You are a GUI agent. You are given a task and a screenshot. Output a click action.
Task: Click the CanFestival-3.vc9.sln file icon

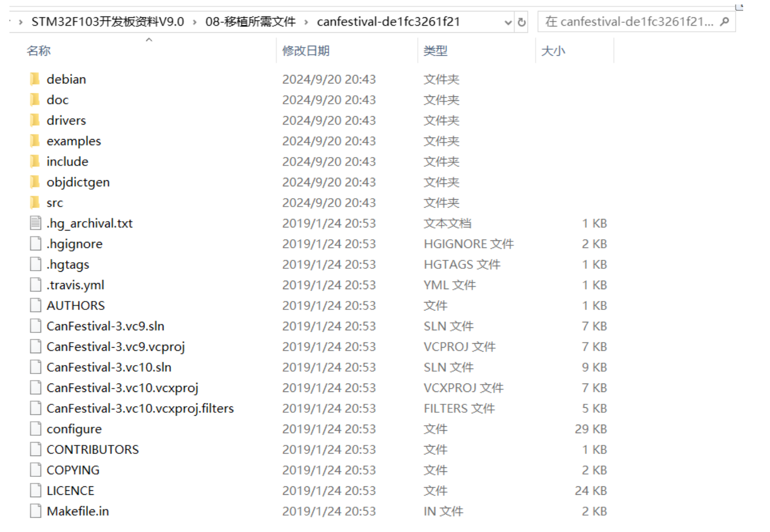[x=35, y=326]
